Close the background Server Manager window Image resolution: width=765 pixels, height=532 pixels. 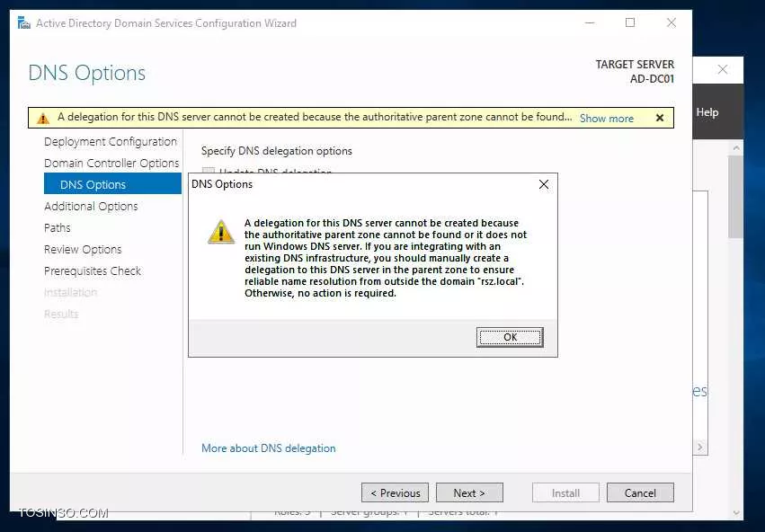point(723,70)
